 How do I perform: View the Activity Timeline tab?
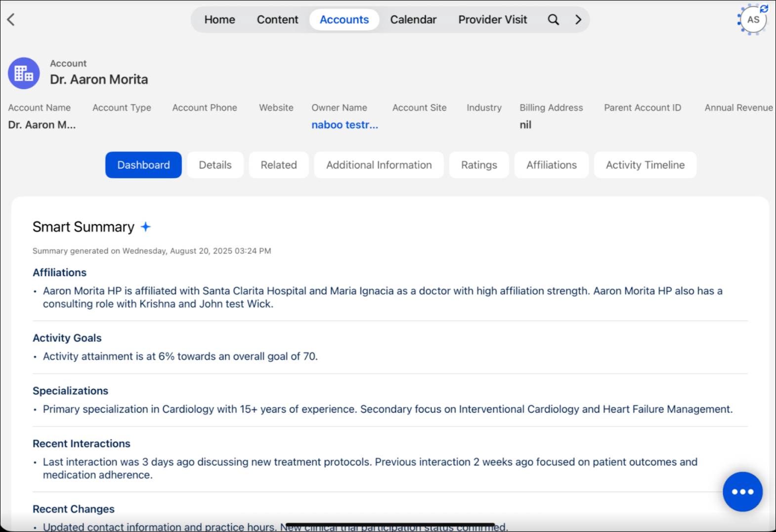tap(645, 165)
